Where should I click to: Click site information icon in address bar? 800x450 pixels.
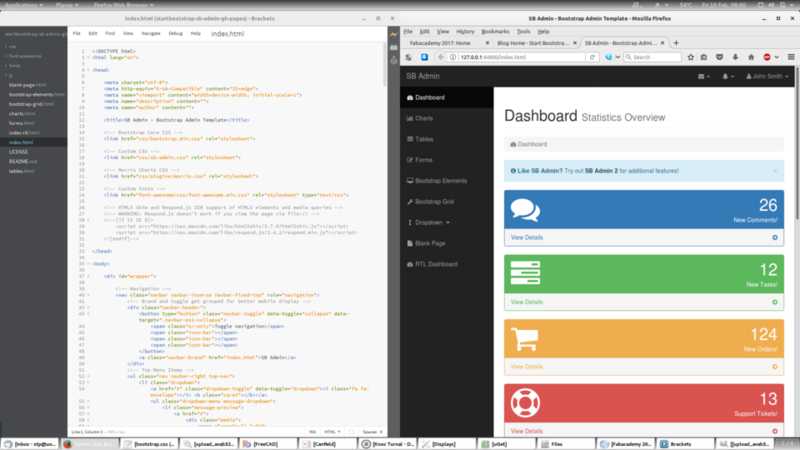453,57
